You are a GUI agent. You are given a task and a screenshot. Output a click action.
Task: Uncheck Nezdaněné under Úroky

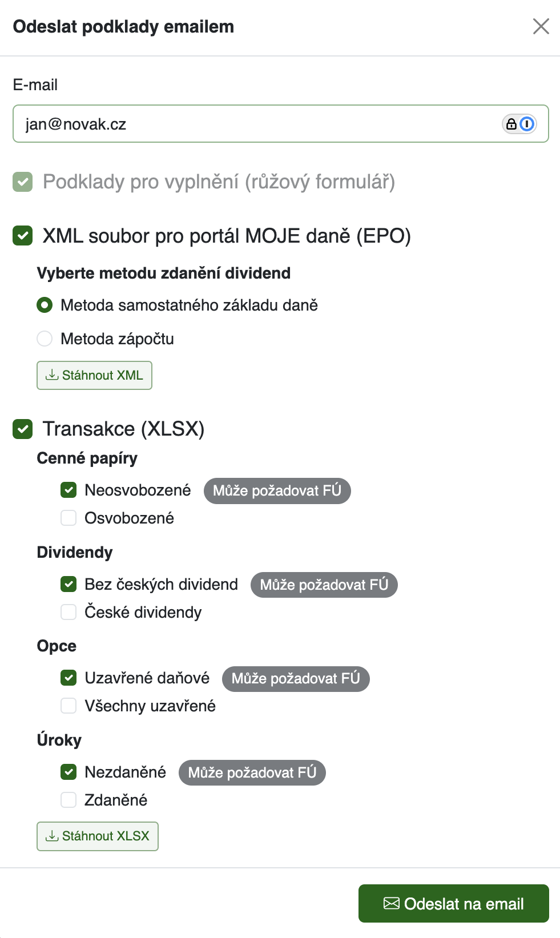(69, 772)
